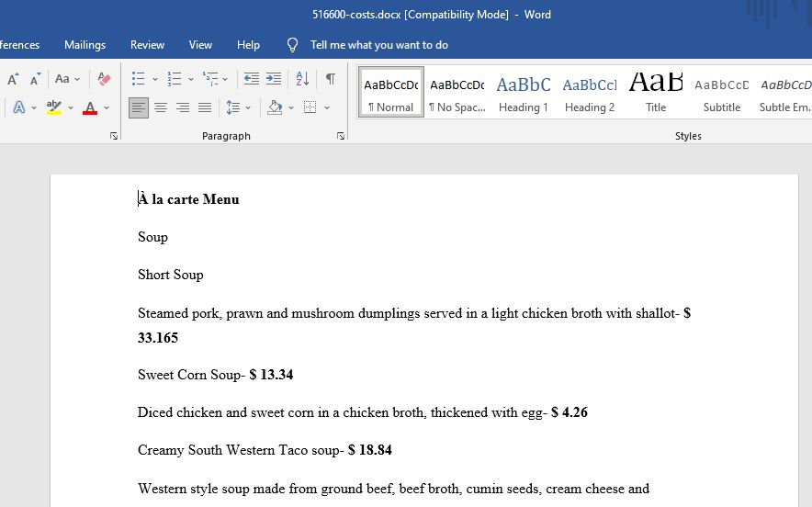This screenshot has width=812, height=507.
Task: Start a bulleted list
Action: pos(138,79)
